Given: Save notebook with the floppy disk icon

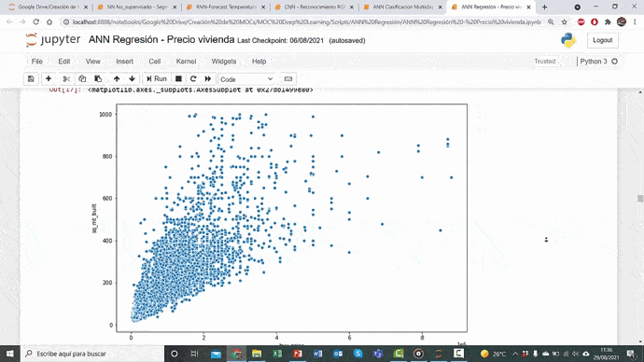Looking at the screenshot, I should (x=31, y=78).
